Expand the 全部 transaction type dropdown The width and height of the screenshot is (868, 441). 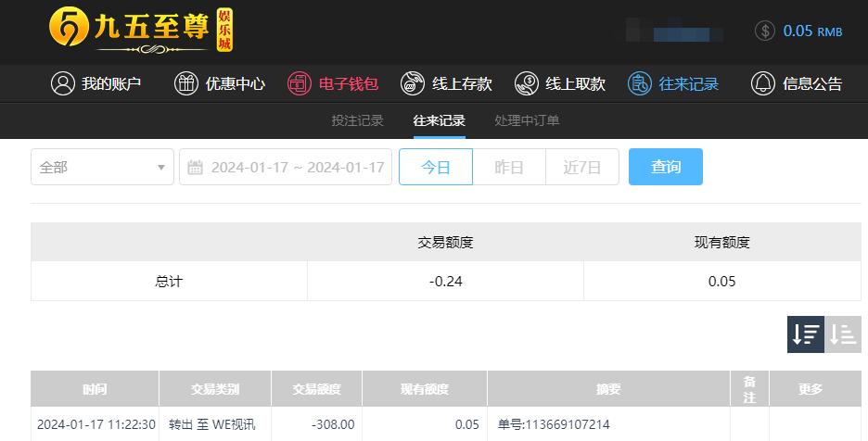[102, 167]
